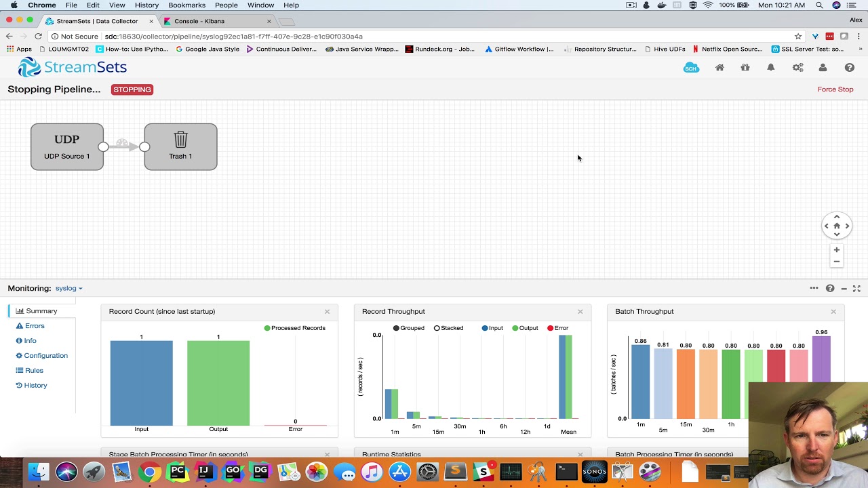Open the Apps bookmarks shortcut

tap(19, 49)
